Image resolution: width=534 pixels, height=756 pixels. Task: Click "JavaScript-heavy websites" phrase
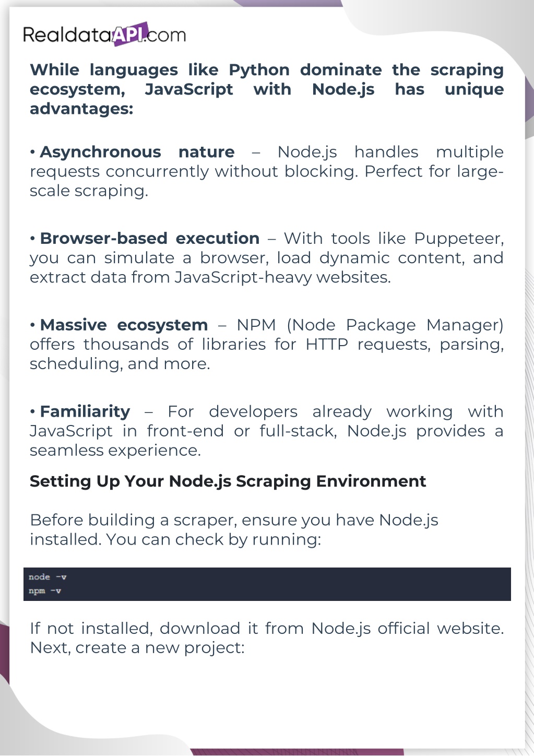[x=282, y=277]
